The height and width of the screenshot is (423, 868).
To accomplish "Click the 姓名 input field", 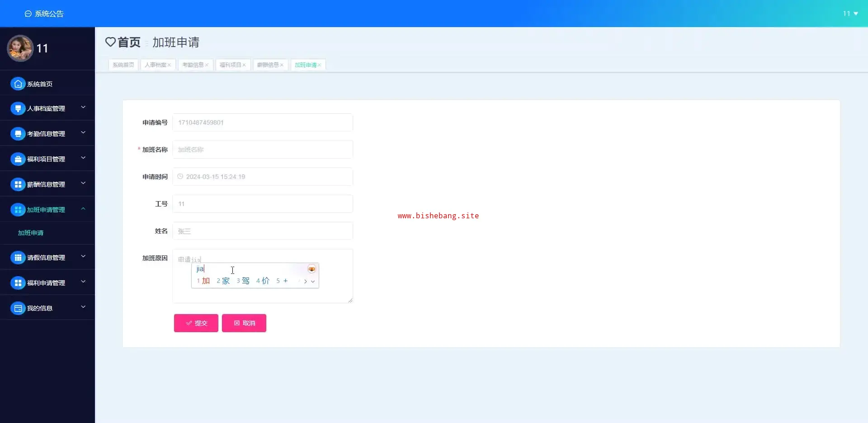I will tap(263, 231).
